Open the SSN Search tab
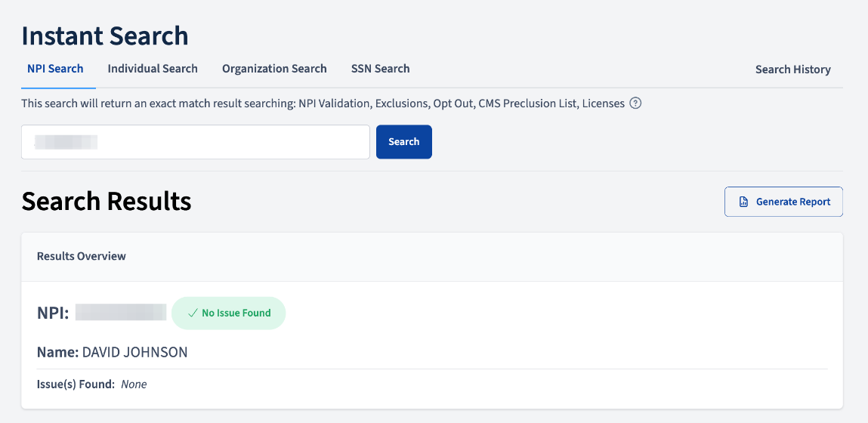868x423 pixels. click(380, 69)
